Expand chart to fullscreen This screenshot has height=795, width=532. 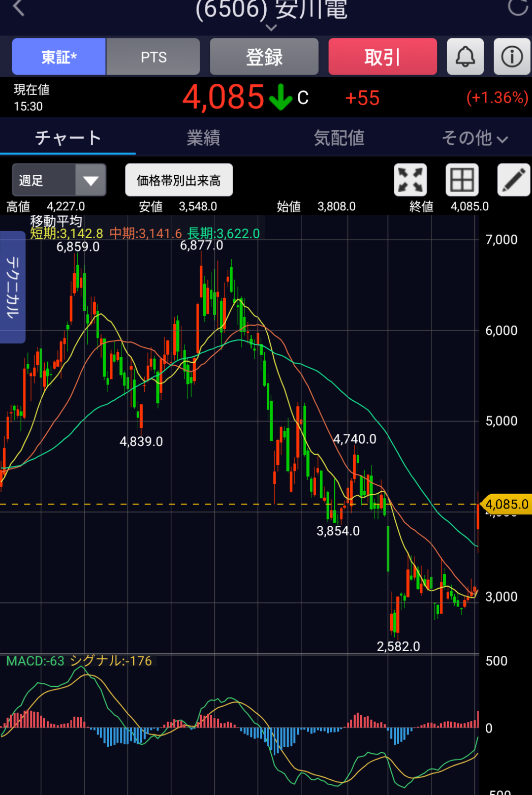pyautogui.click(x=410, y=180)
